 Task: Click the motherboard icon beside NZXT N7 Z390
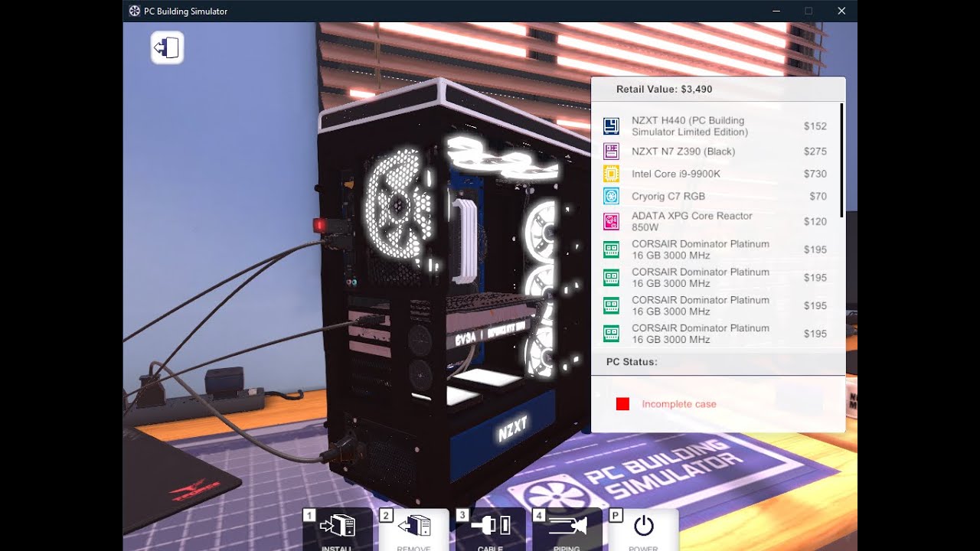(x=611, y=152)
